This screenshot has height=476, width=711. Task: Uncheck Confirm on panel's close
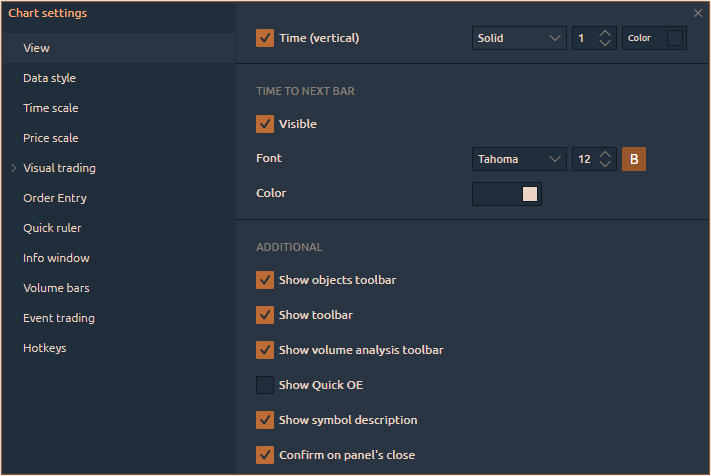pyautogui.click(x=265, y=455)
